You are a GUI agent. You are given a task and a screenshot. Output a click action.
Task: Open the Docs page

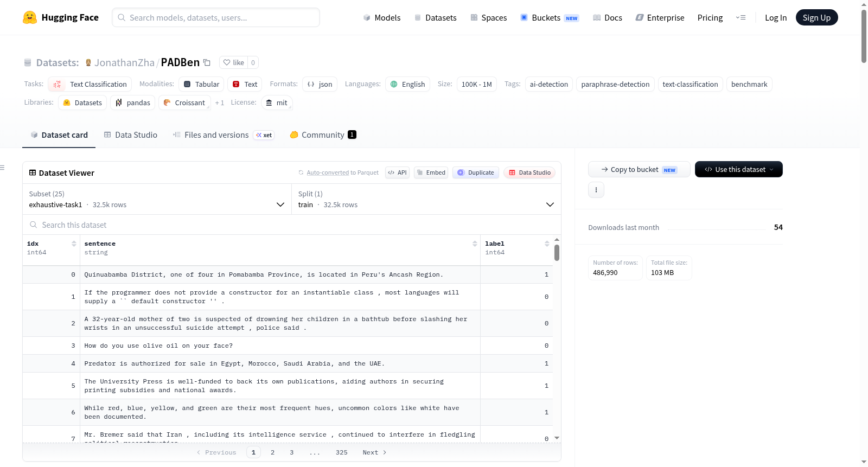[608, 17]
